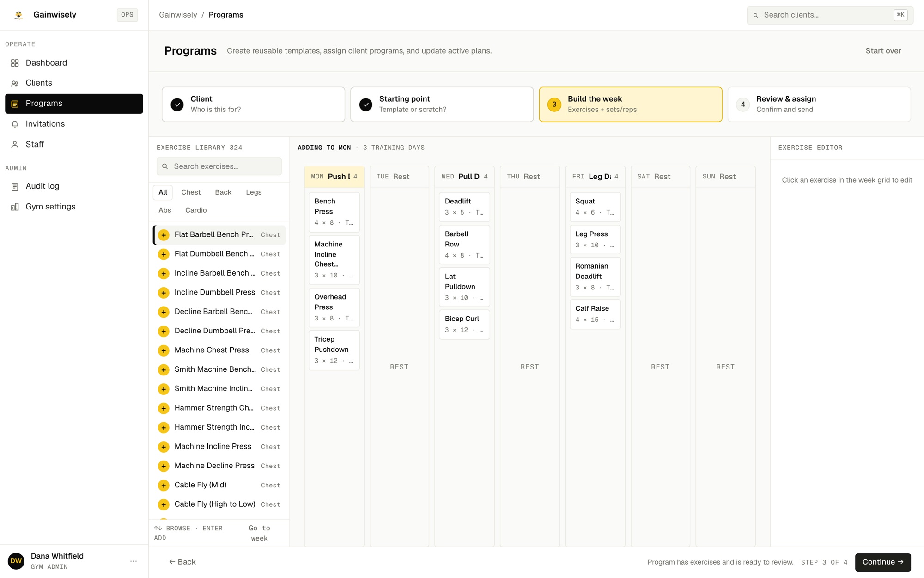Click Continue button

pyautogui.click(x=882, y=562)
